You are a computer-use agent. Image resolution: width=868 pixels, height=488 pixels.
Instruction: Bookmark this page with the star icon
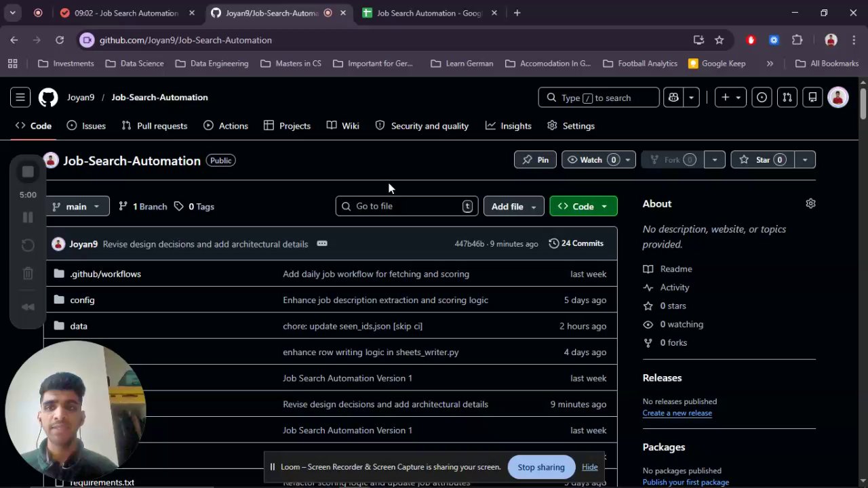coord(719,40)
